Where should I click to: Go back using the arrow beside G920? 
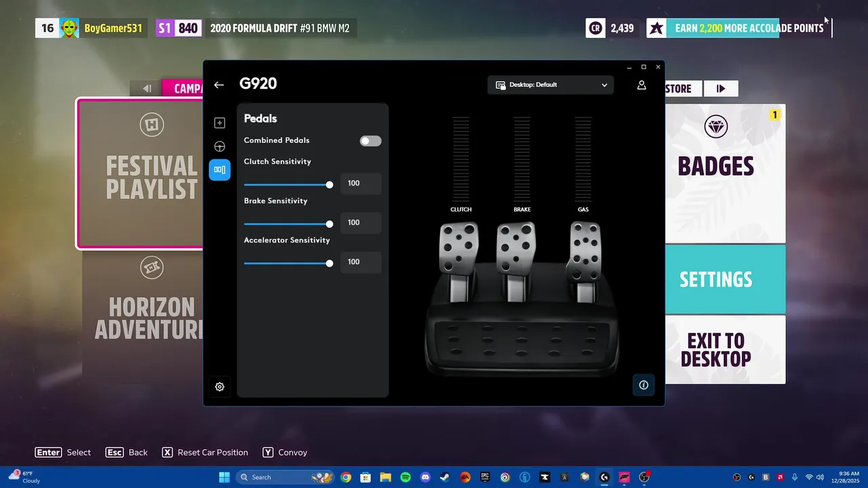click(218, 85)
